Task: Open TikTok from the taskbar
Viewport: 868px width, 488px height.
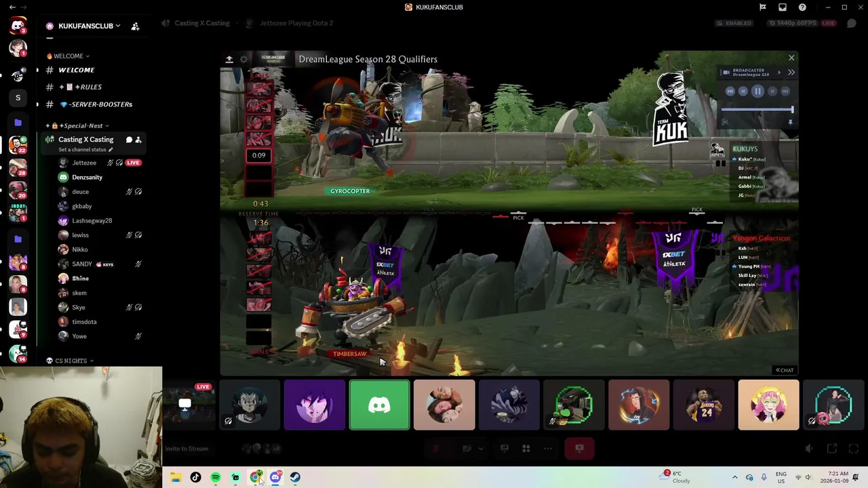Action: [x=195, y=477]
